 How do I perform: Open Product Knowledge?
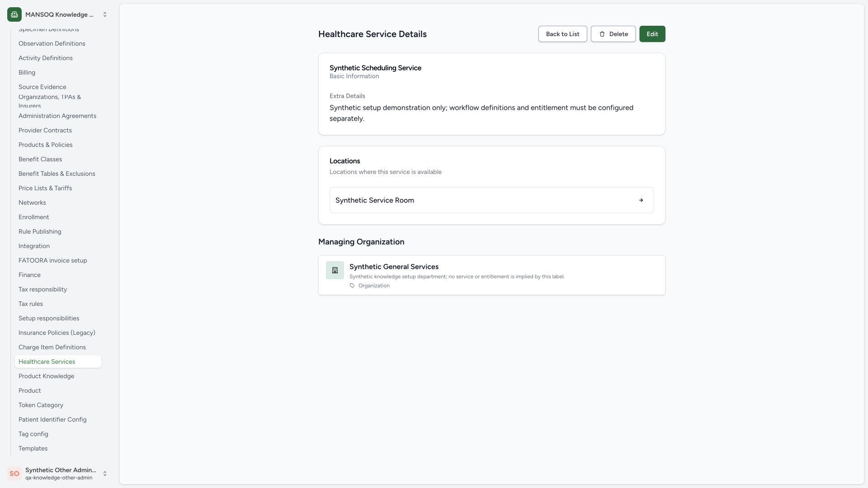[58, 376]
